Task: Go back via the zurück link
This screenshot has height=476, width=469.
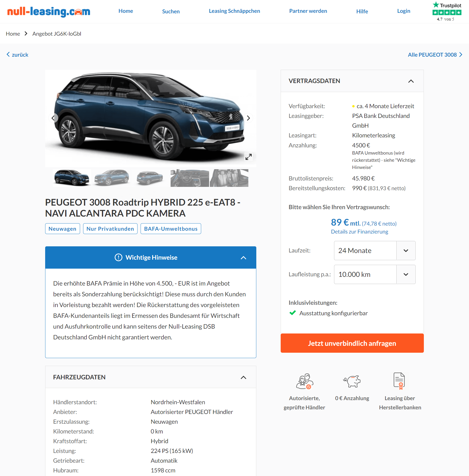Action: [17, 55]
